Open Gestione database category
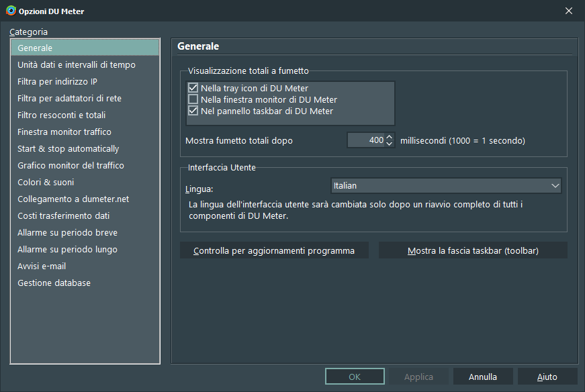This screenshot has height=392, width=585. pos(85,283)
